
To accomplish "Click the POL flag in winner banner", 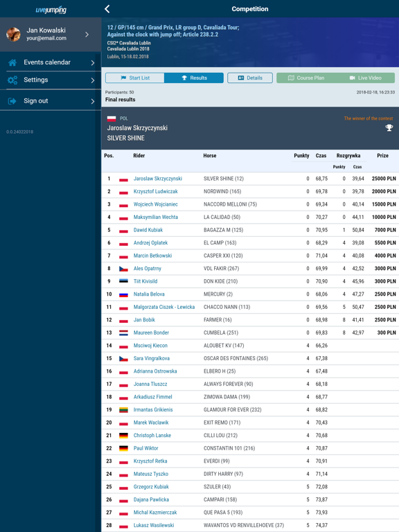I will pyautogui.click(x=112, y=118).
